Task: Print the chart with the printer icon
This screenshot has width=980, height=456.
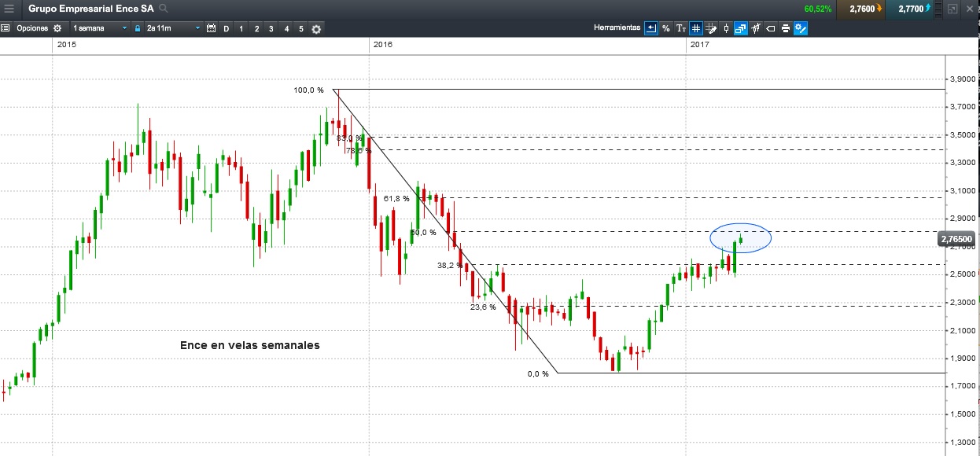Action: [x=786, y=28]
